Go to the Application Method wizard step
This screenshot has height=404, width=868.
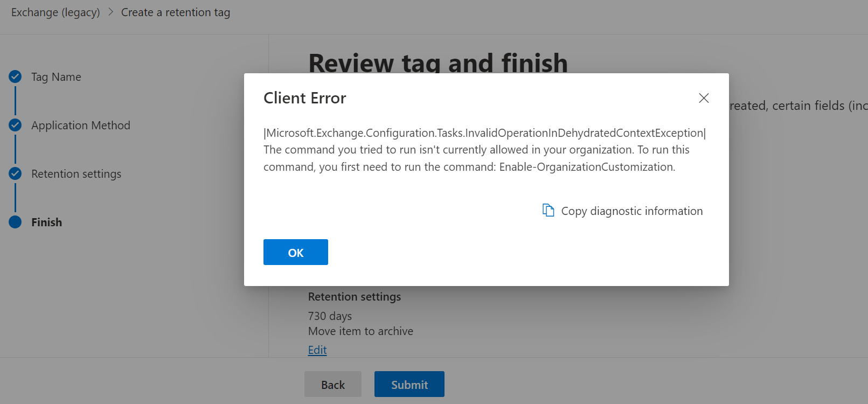[x=81, y=126]
